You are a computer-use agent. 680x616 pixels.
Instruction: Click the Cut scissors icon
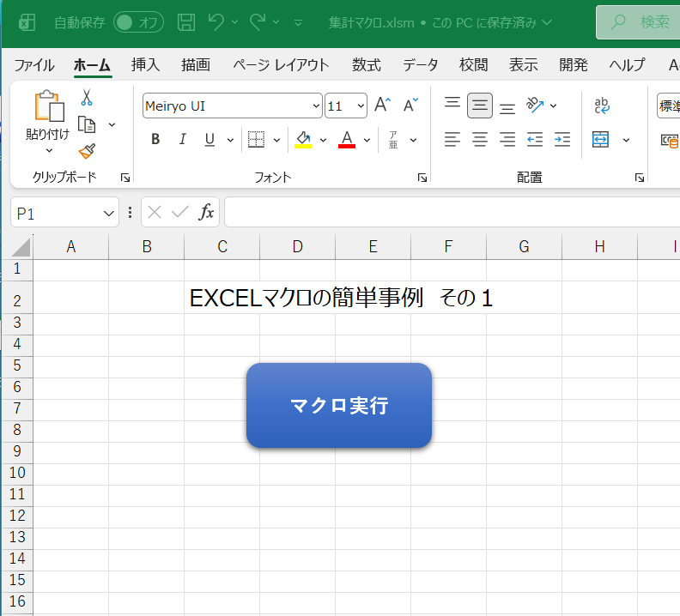pos(87,98)
